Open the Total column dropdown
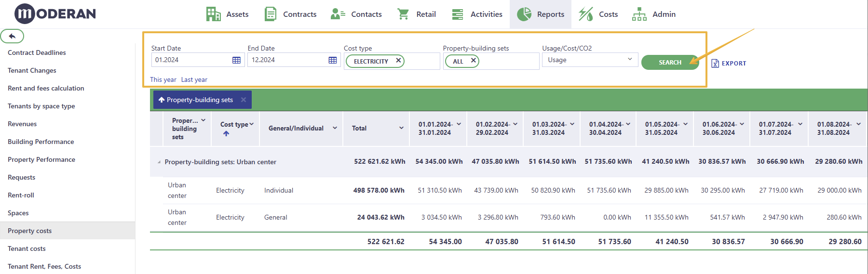The width and height of the screenshot is (868, 274). (x=401, y=128)
